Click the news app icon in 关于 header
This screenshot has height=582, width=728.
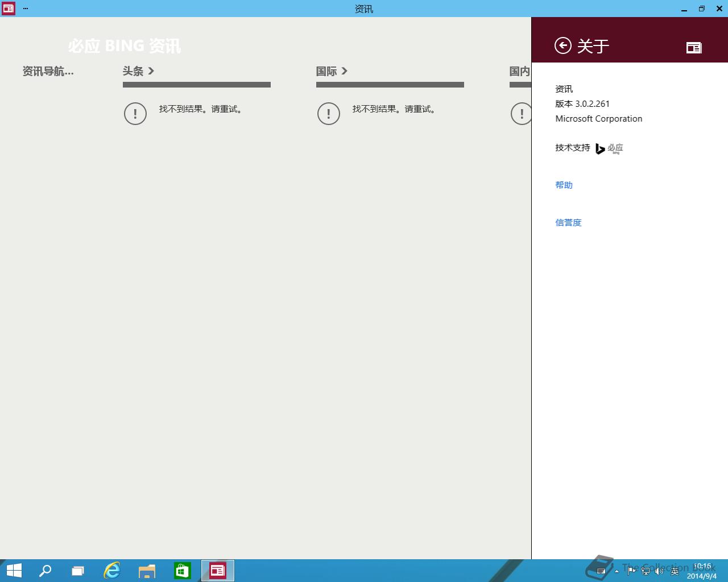pyautogui.click(x=694, y=48)
